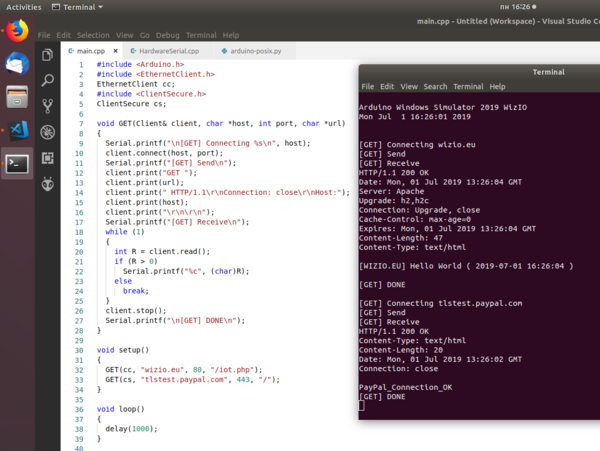Click the "client.stop();" code line
Image resolution: width=600 pixels, height=451 pixels.
point(136,311)
